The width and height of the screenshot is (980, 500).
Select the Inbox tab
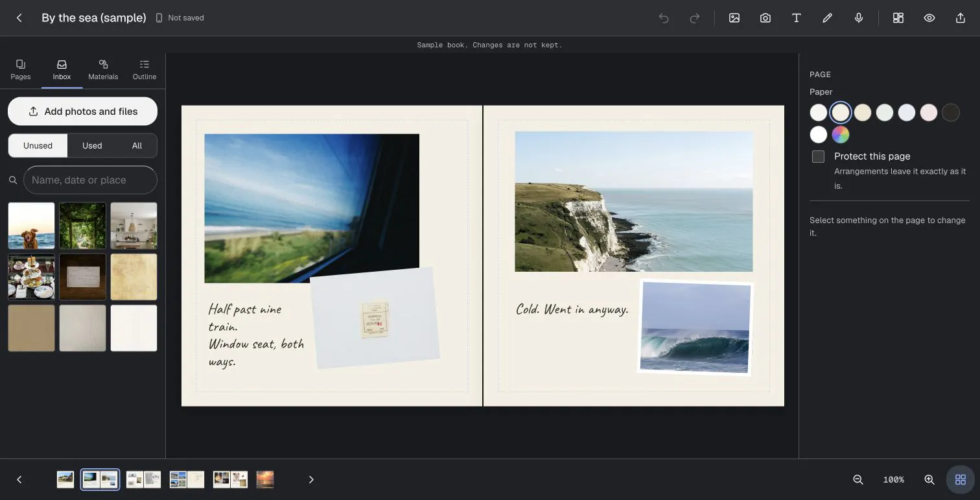click(62, 70)
